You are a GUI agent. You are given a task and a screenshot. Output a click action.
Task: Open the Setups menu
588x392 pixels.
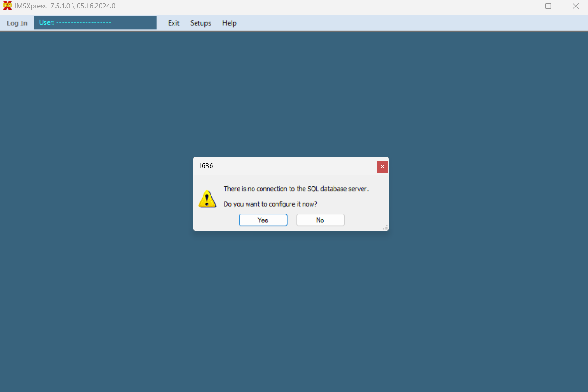pos(200,23)
